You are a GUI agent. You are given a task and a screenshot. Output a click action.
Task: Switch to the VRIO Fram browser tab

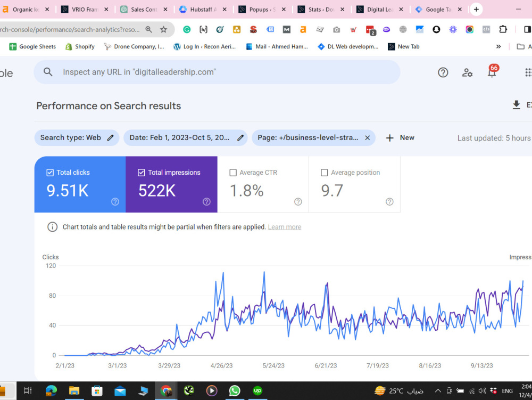pyautogui.click(x=84, y=10)
